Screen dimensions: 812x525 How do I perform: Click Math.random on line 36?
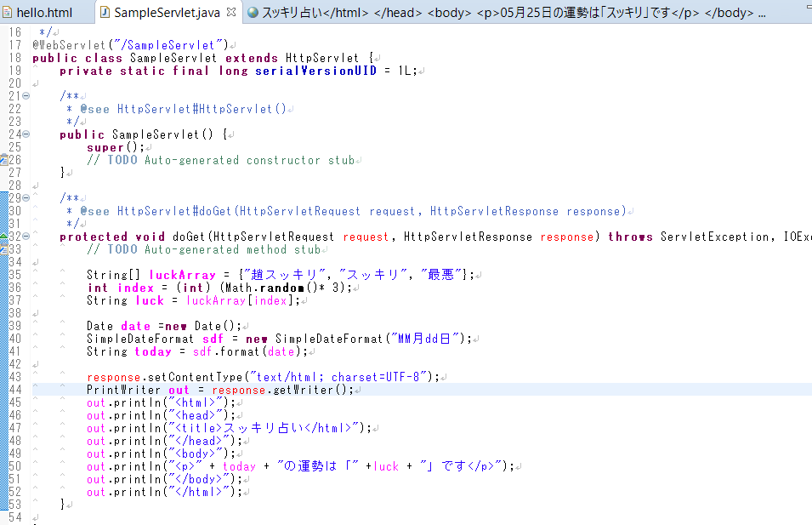pyautogui.click(x=264, y=288)
